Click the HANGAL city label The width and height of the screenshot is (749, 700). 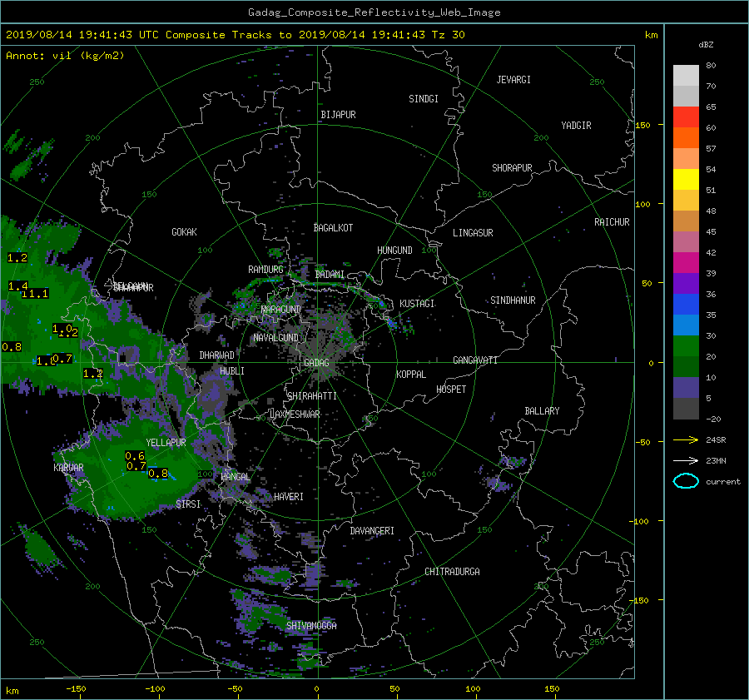coord(236,477)
